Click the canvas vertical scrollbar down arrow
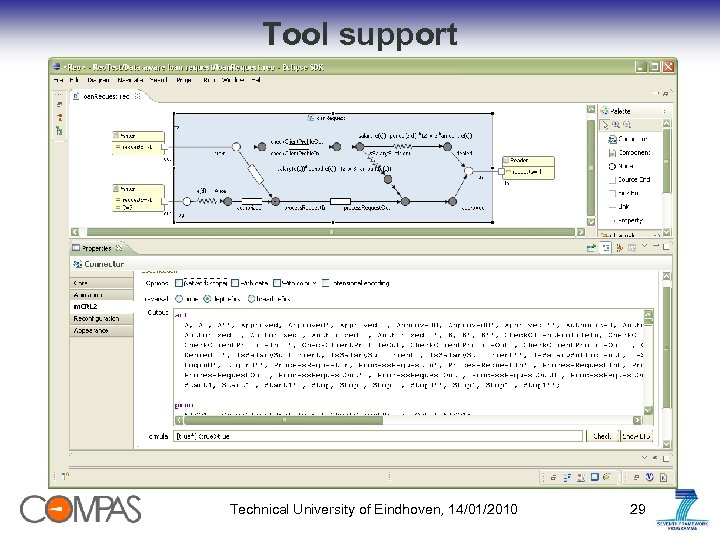This screenshot has width=720, height=540. click(591, 222)
